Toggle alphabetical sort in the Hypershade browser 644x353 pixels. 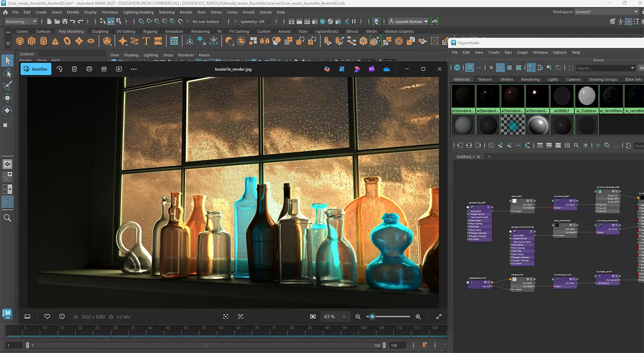click(x=531, y=68)
